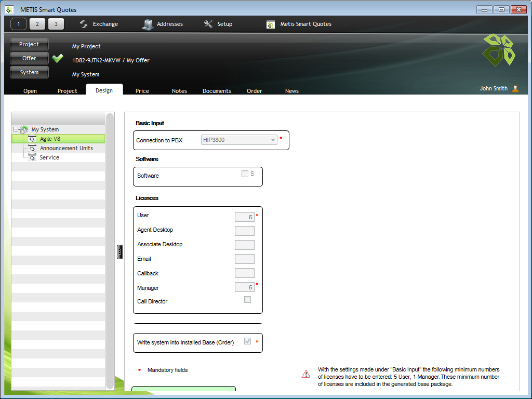Viewport: 532px width, 399px height.
Task: Select Announcement Units in the tree
Action: pyautogui.click(x=66, y=148)
